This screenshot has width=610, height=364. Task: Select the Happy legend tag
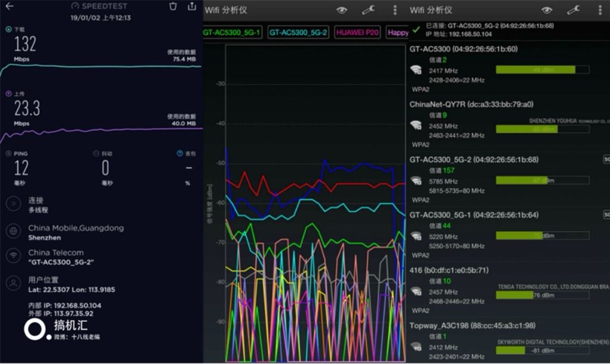point(397,32)
